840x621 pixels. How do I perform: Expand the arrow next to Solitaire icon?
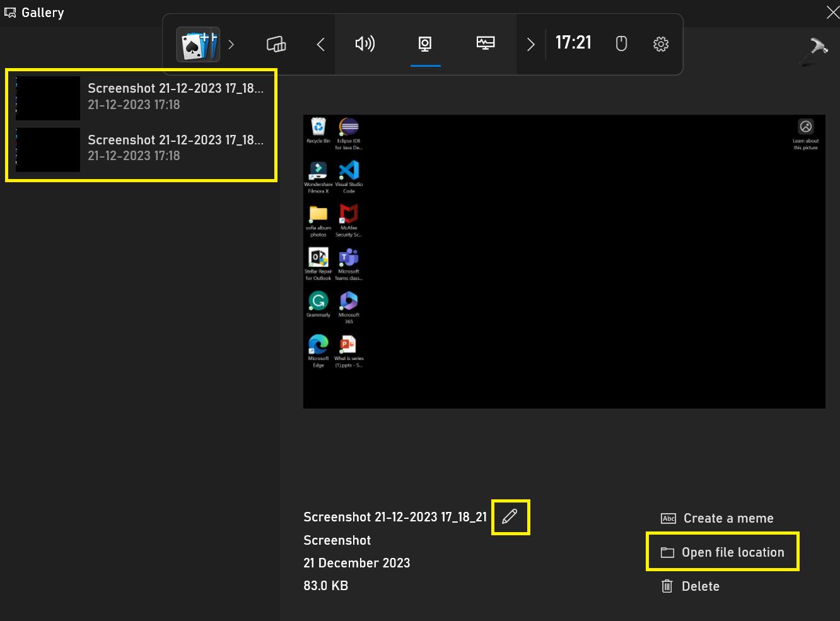tap(231, 45)
